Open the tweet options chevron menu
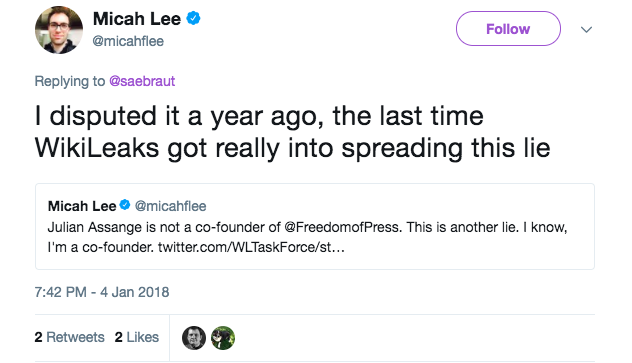 click(x=586, y=29)
